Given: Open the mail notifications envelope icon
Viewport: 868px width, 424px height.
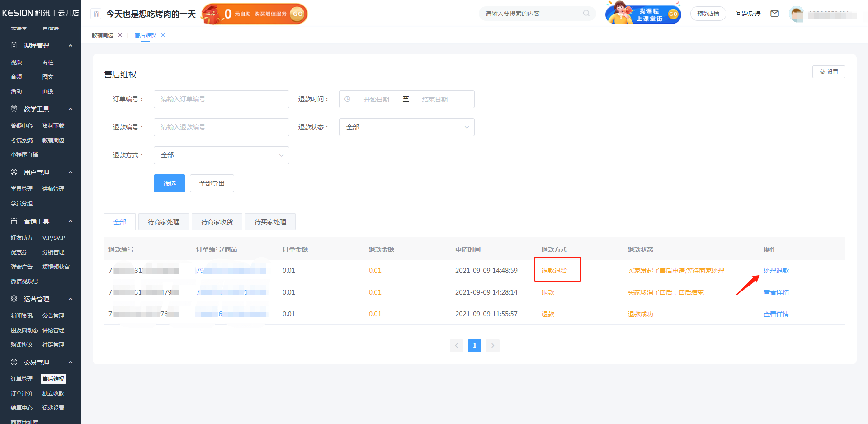Looking at the screenshot, I should (x=775, y=14).
